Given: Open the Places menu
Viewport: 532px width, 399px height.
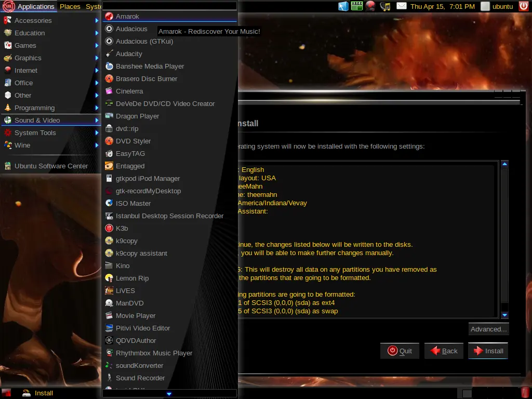Looking at the screenshot, I should pos(70,6).
